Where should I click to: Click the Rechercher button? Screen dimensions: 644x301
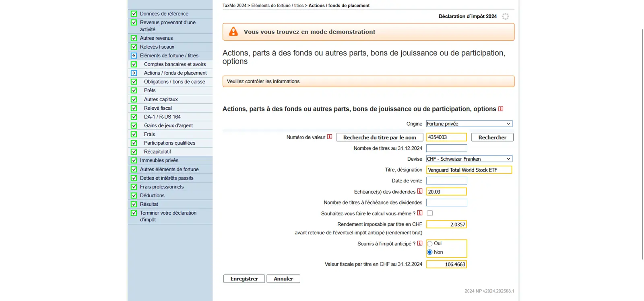[x=492, y=137]
